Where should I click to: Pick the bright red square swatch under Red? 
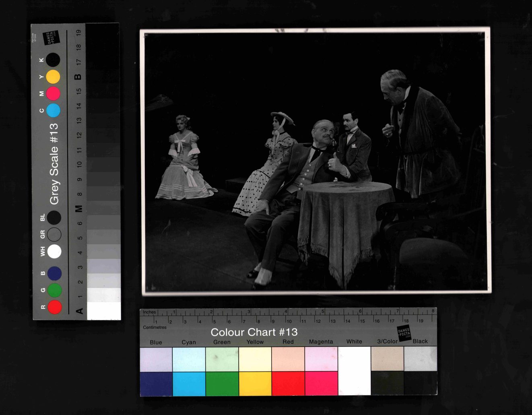point(288,383)
